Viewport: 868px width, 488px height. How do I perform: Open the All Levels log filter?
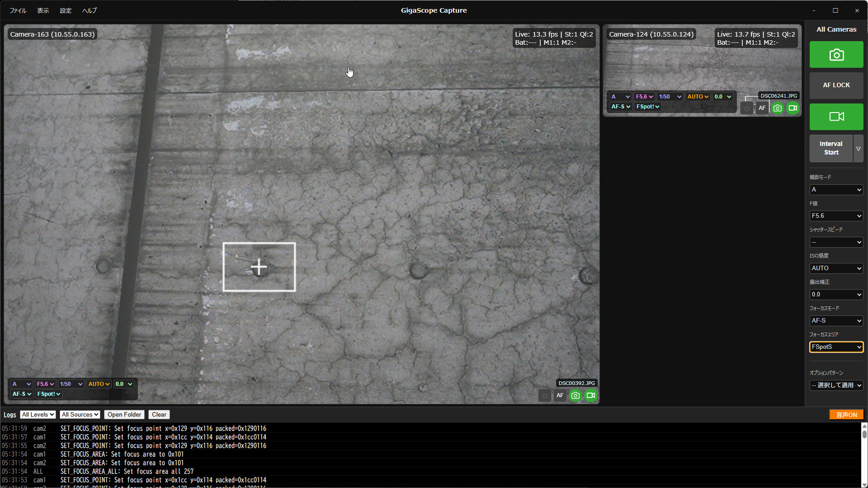[x=38, y=414]
